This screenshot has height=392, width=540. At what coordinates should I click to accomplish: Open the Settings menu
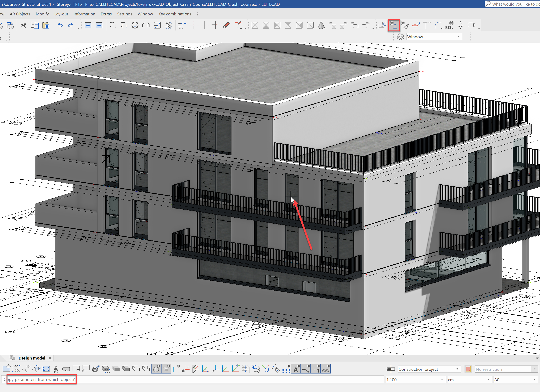(x=124, y=14)
